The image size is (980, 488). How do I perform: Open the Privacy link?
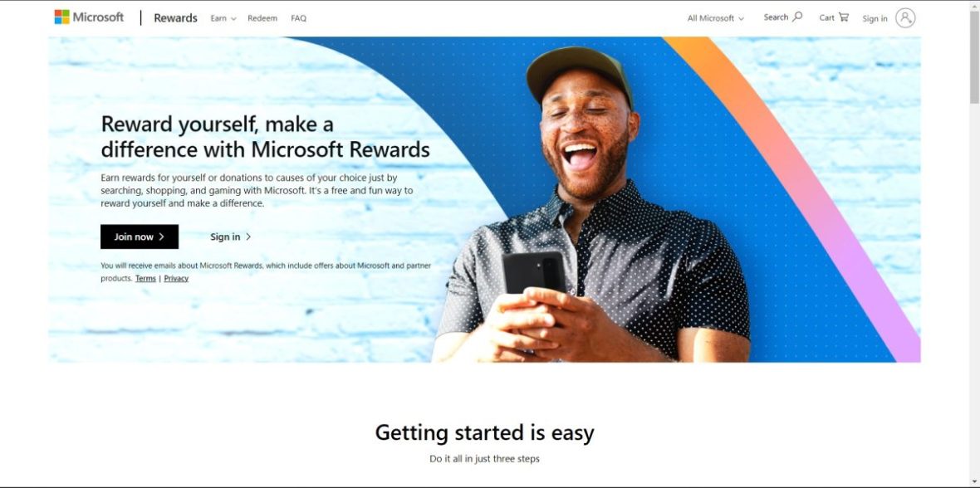[176, 279]
